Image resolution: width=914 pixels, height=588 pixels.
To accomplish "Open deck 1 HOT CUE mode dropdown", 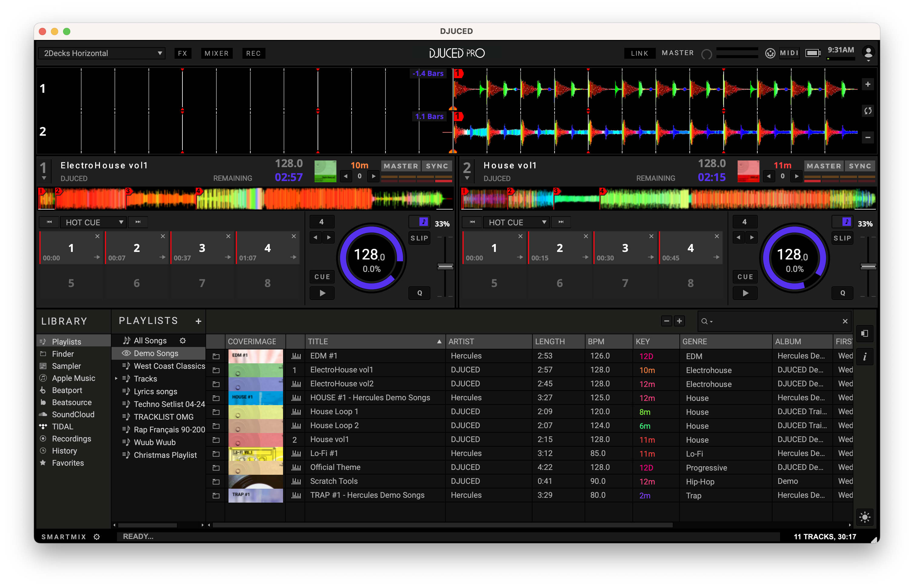I will 94,222.
